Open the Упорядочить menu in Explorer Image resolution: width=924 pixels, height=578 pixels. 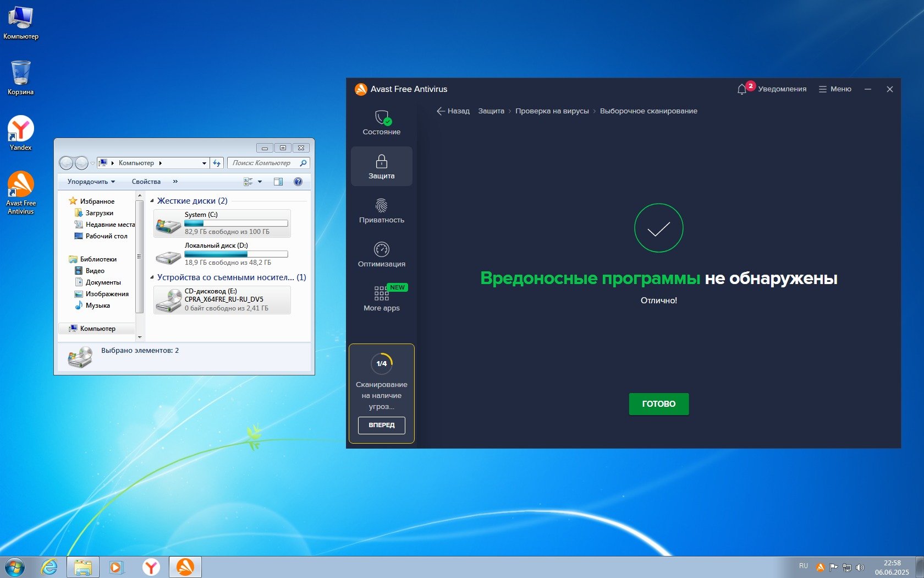tap(91, 182)
